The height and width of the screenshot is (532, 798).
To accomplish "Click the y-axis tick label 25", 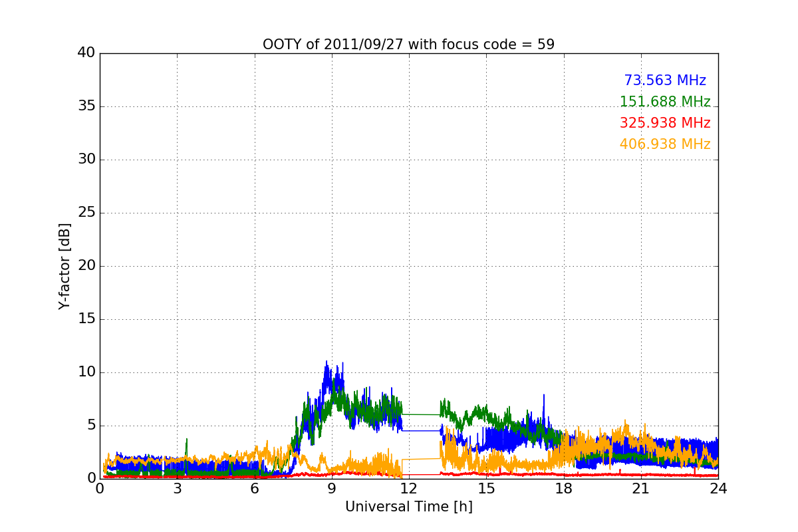I will 86,213.
